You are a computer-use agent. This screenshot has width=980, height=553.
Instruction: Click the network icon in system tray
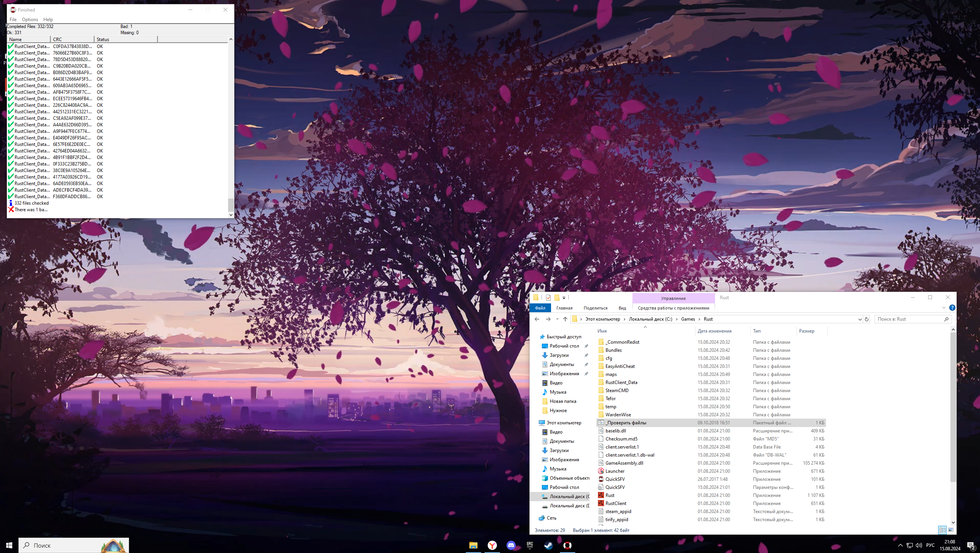909,545
